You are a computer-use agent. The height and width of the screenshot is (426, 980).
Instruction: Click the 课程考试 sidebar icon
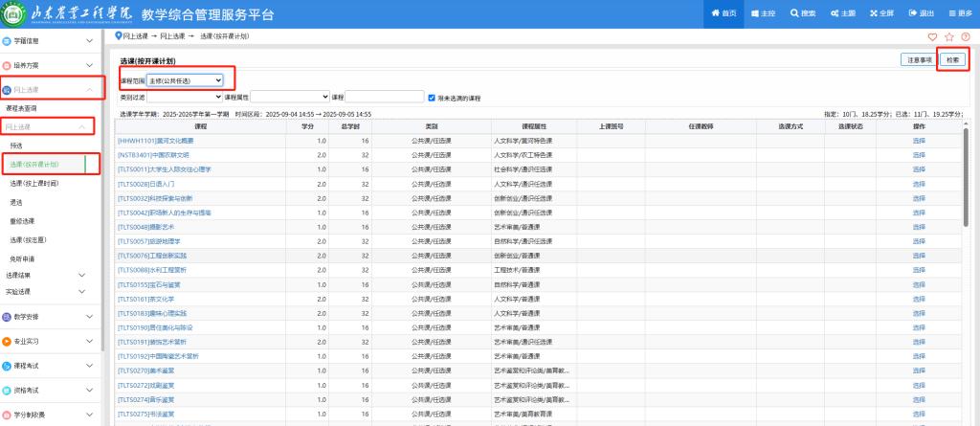pos(7,366)
